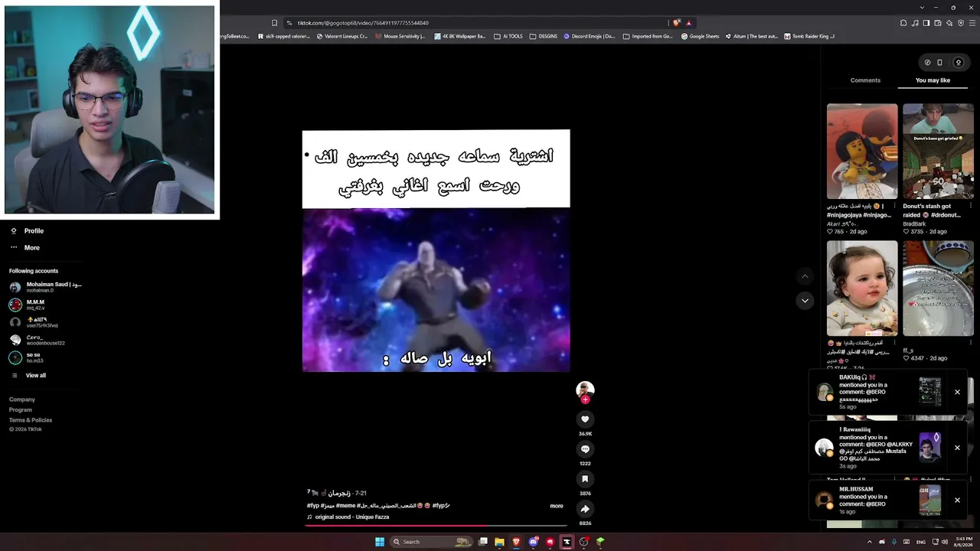Open the Tomb Raider King bookmark

[809, 36]
